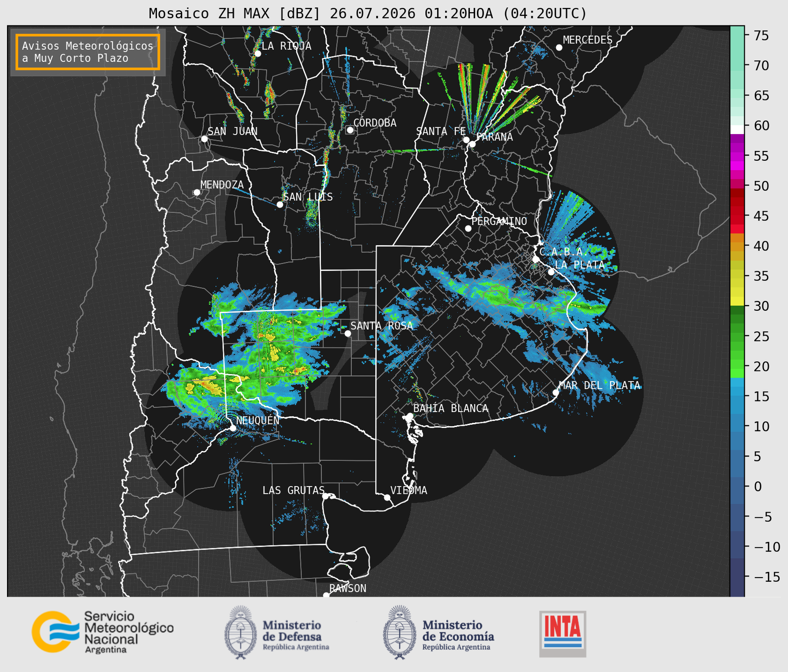Click the Viedma city marker dot
788x672 pixels.
(387, 497)
